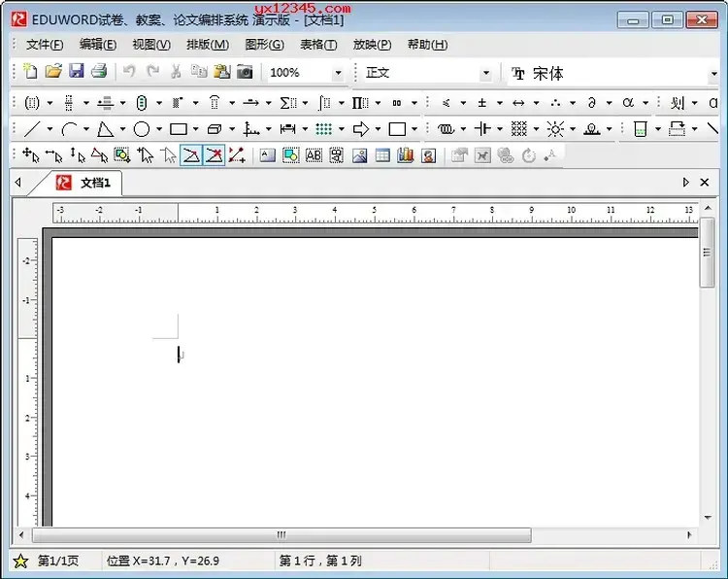Insert a bar chart with the chart icon
Image resolution: width=728 pixels, height=579 pixels.
pos(406,155)
